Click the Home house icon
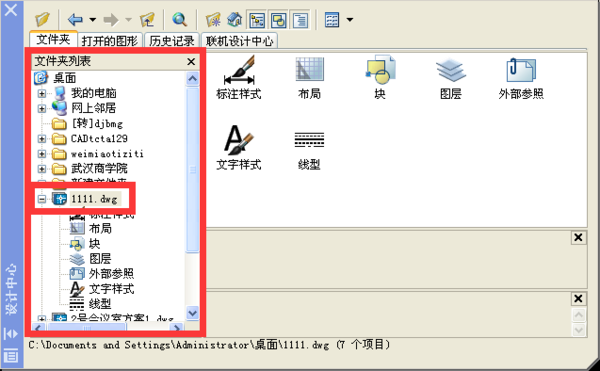 tap(235, 20)
